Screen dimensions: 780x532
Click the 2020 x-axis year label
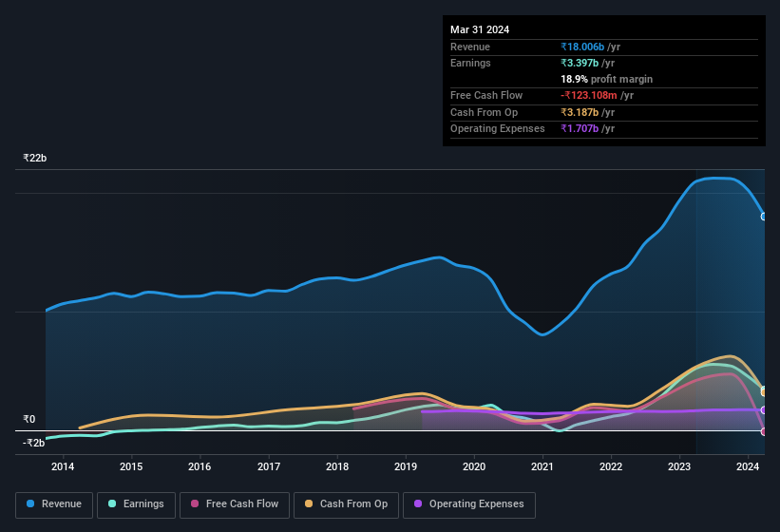(x=474, y=466)
